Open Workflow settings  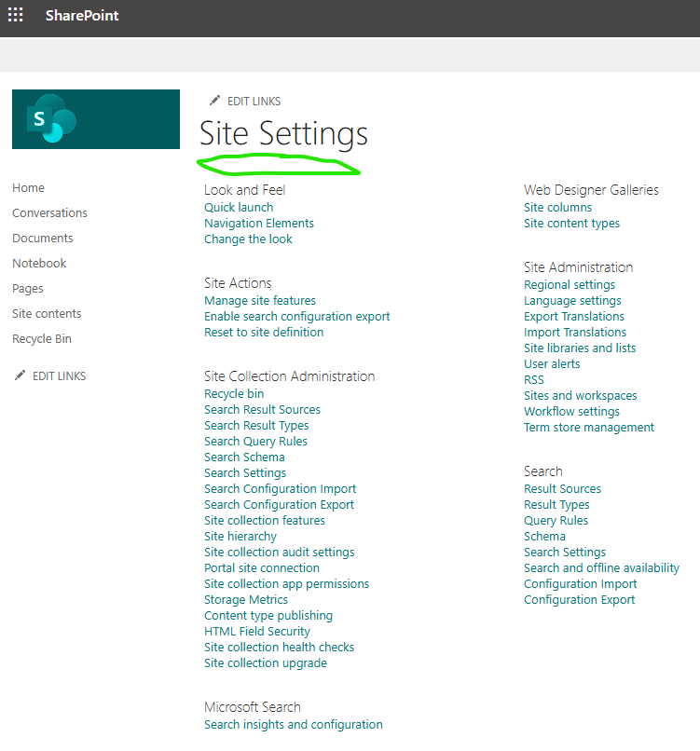[571, 412]
